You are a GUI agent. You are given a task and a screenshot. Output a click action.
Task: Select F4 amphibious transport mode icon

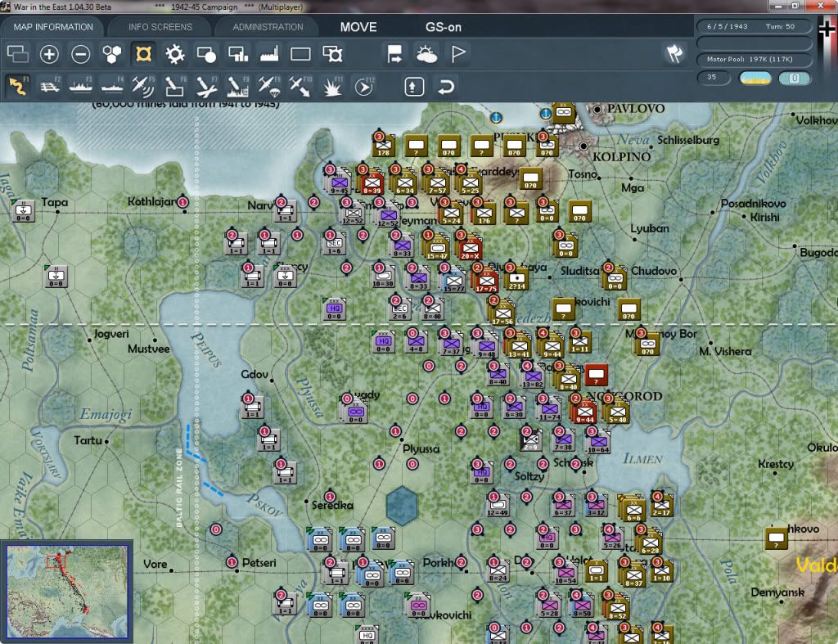click(112, 86)
